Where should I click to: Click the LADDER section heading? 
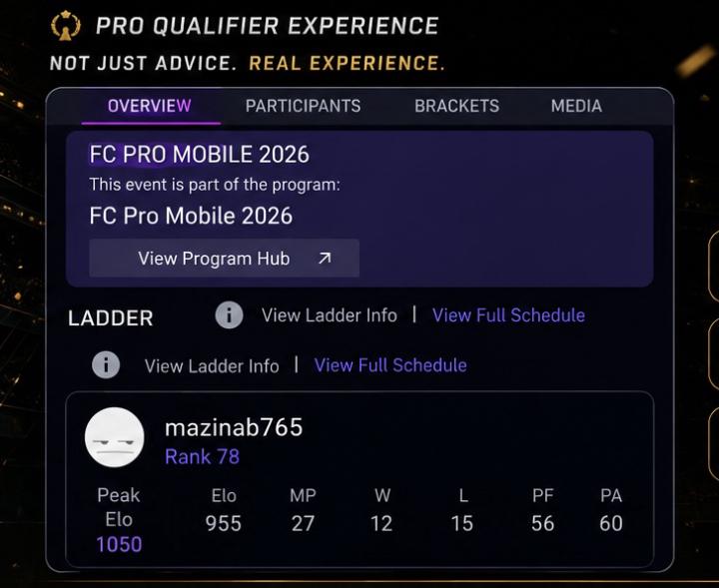(x=111, y=318)
